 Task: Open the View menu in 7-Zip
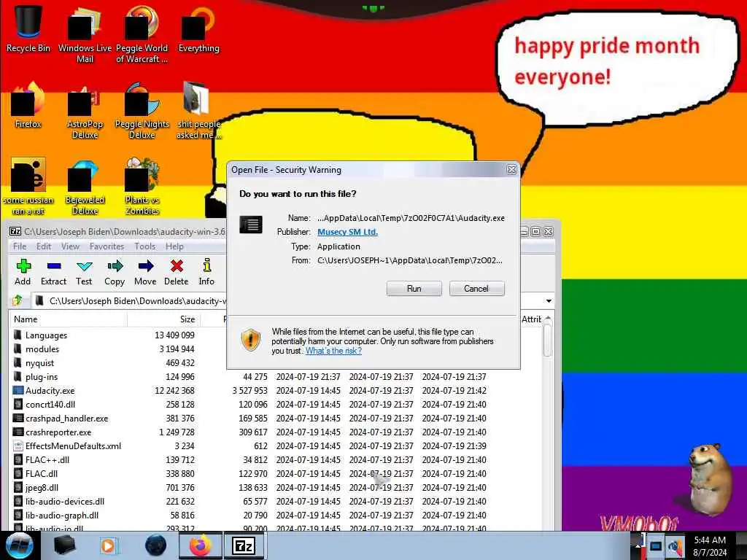(70, 246)
